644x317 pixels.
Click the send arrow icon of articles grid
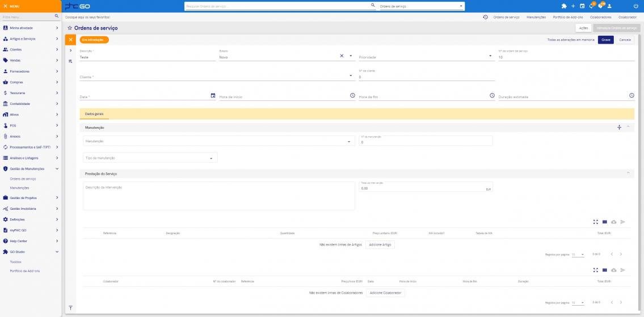pyautogui.click(x=622, y=222)
